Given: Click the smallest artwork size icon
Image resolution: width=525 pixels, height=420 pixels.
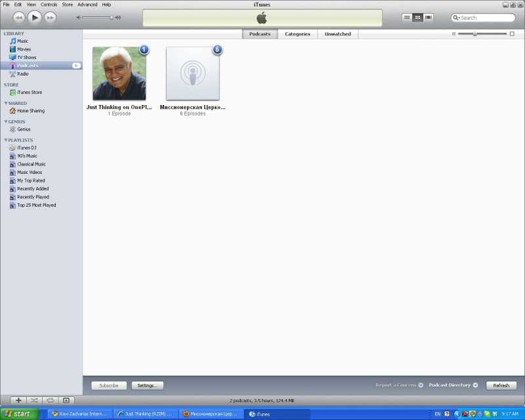Looking at the screenshot, I should click(453, 34).
